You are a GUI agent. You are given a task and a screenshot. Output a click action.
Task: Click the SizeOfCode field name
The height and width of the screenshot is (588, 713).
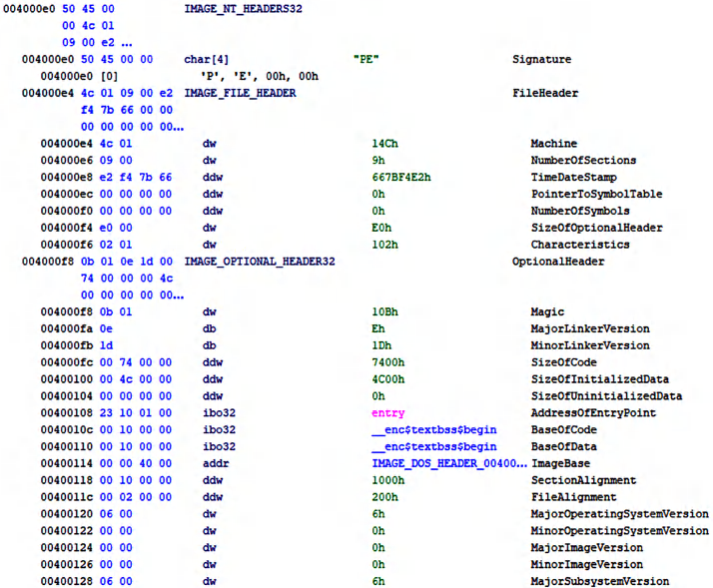(x=563, y=362)
